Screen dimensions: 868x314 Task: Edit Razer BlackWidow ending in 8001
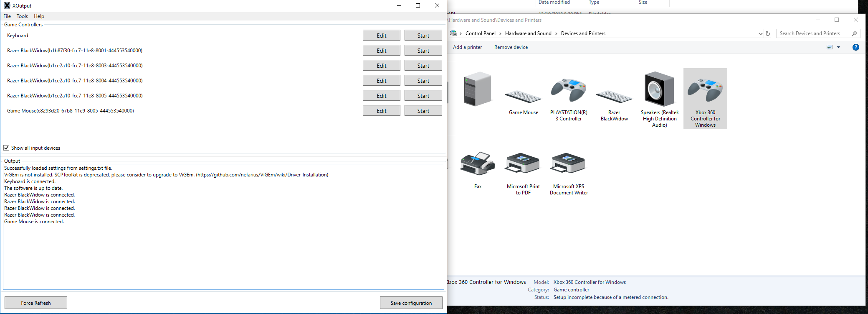pyautogui.click(x=381, y=51)
